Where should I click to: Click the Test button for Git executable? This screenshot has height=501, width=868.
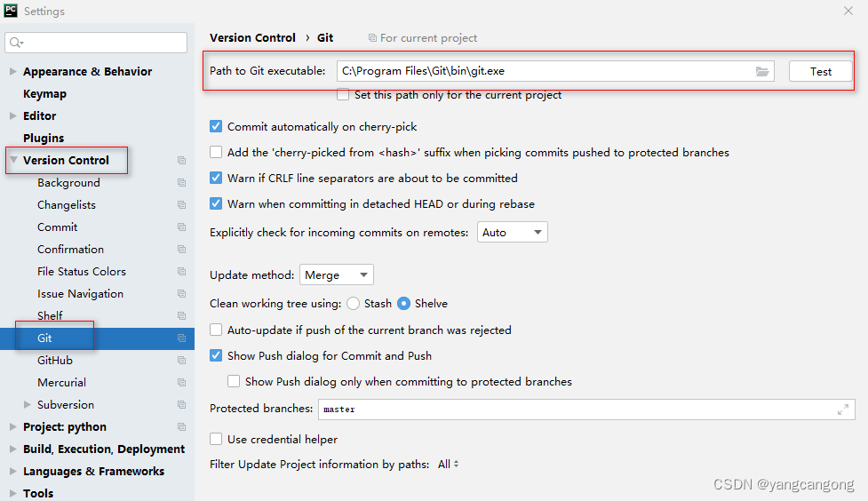(x=820, y=71)
